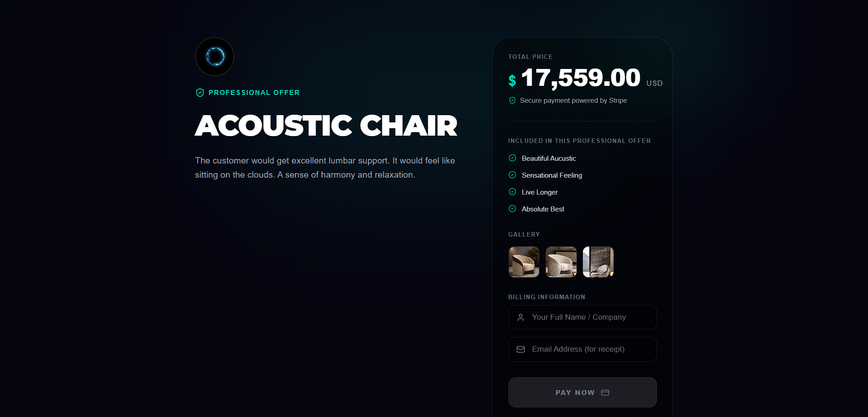
Task: Click the person icon in name field
Action: 520,317
